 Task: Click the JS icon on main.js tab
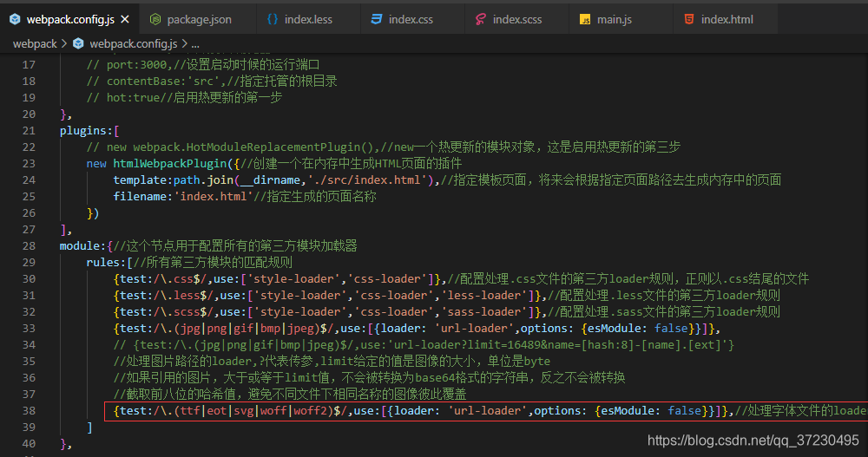click(x=584, y=20)
